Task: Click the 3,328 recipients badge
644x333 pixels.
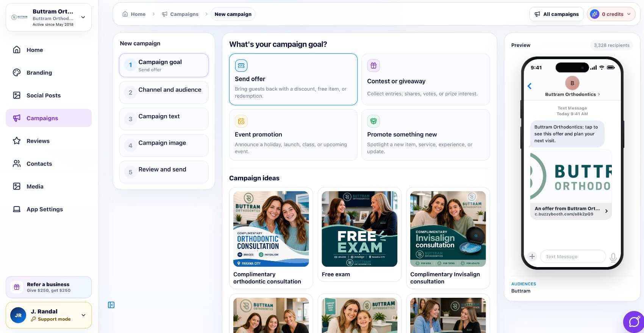Action: [611, 45]
